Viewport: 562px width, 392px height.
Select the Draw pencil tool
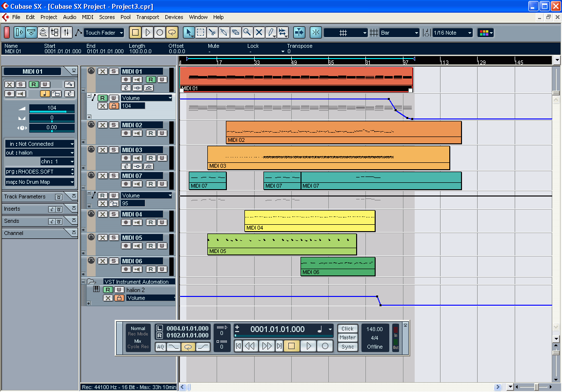point(271,33)
